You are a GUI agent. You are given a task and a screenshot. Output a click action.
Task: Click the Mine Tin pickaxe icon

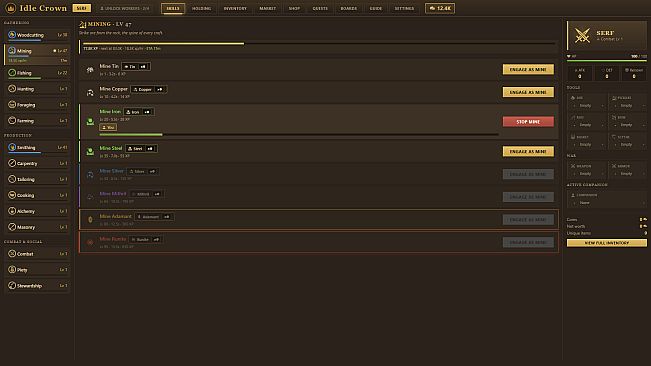click(90, 70)
